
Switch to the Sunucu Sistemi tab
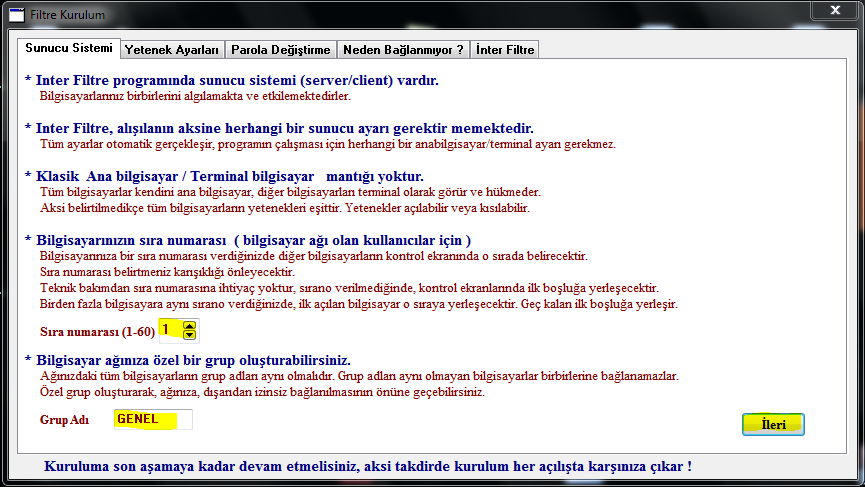tap(68, 48)
